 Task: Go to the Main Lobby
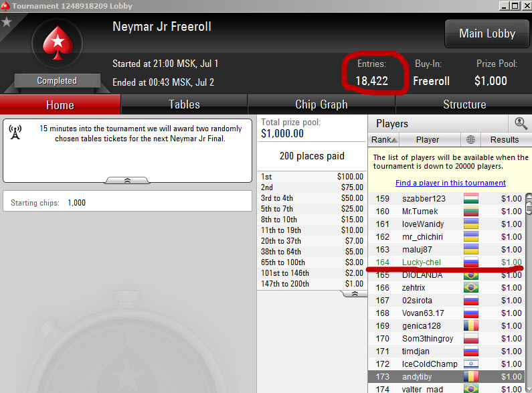pyautogui.click(x=487, y=33)
